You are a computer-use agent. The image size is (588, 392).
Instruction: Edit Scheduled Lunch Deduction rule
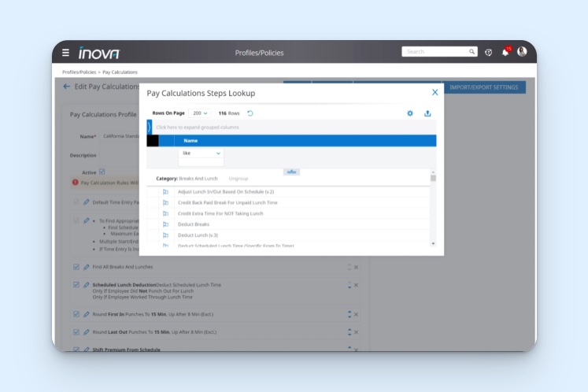pyautogui.click(x=87, y=285)
